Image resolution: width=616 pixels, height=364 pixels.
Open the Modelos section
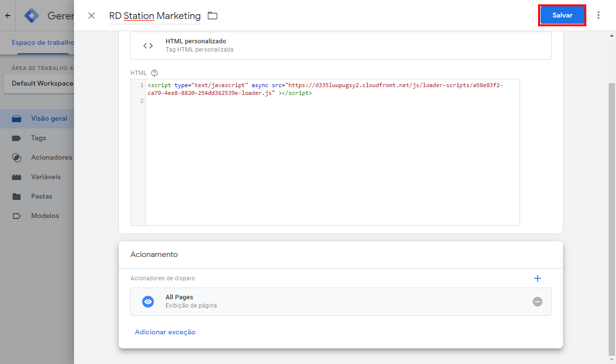point(46,216)
